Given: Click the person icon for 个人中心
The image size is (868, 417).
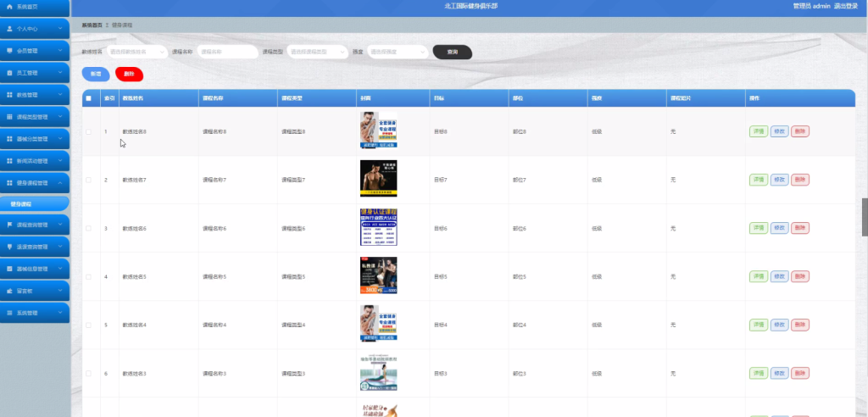Looking at the screenshot, I should pos(9,29).
